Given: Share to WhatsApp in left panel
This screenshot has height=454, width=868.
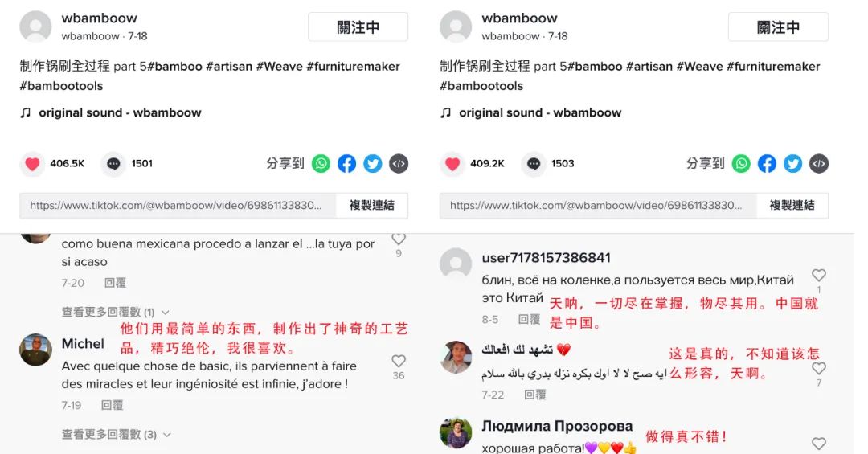Looking at the screenshot, I should [321, 164].
